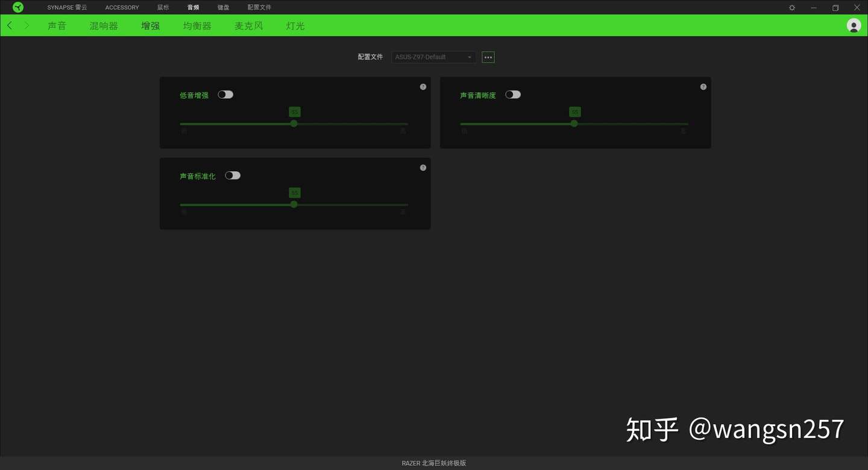Open the settings gear icon
The image size is (868, 470).
point(792,7)
